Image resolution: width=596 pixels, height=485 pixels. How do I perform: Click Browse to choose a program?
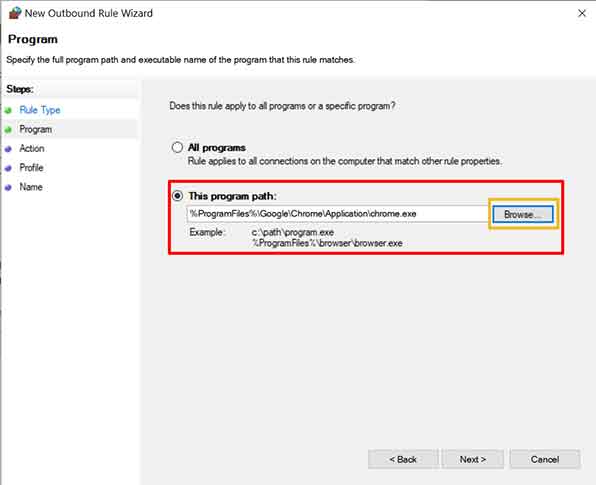523,214
